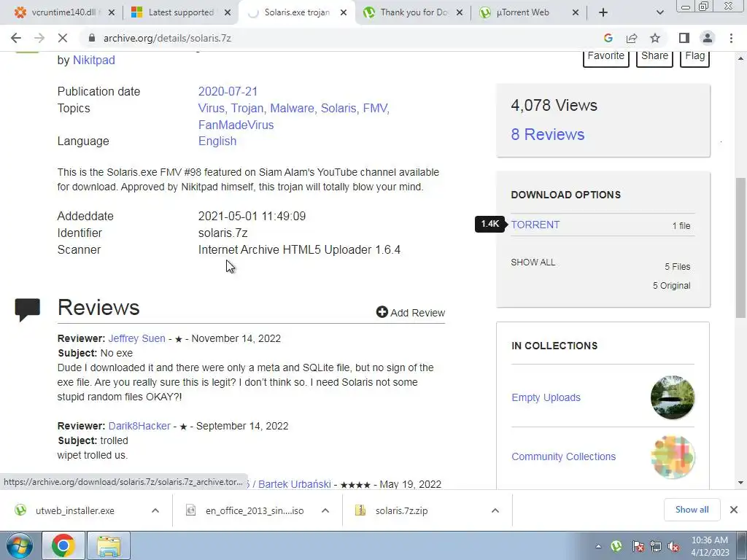Close the downloads bar
Screen dimensions: 747x560
734,510
